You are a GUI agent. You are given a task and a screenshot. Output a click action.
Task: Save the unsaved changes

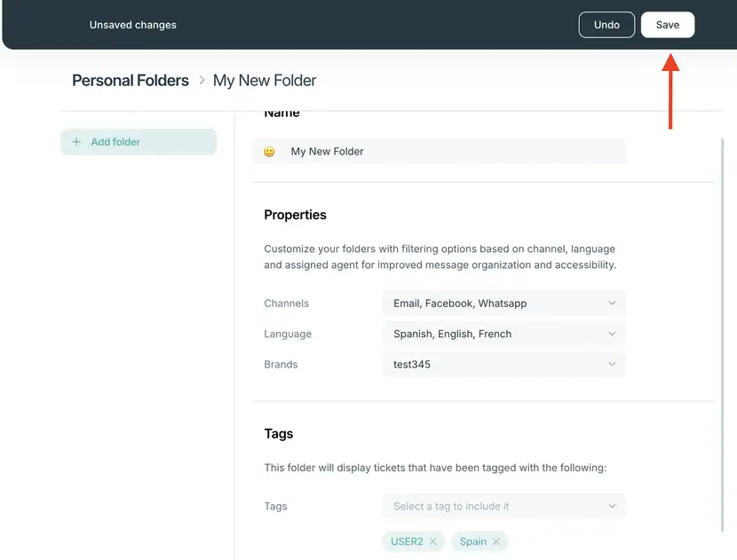coord(668,25)
